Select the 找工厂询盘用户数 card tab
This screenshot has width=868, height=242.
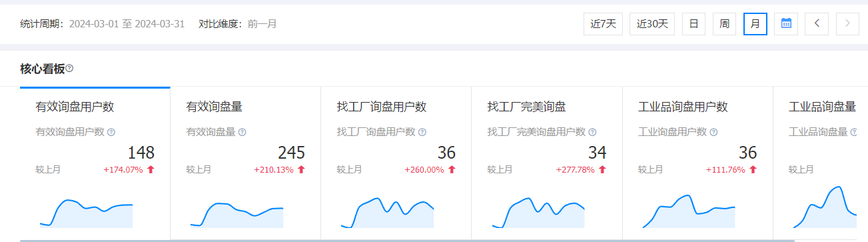point(396,163)
